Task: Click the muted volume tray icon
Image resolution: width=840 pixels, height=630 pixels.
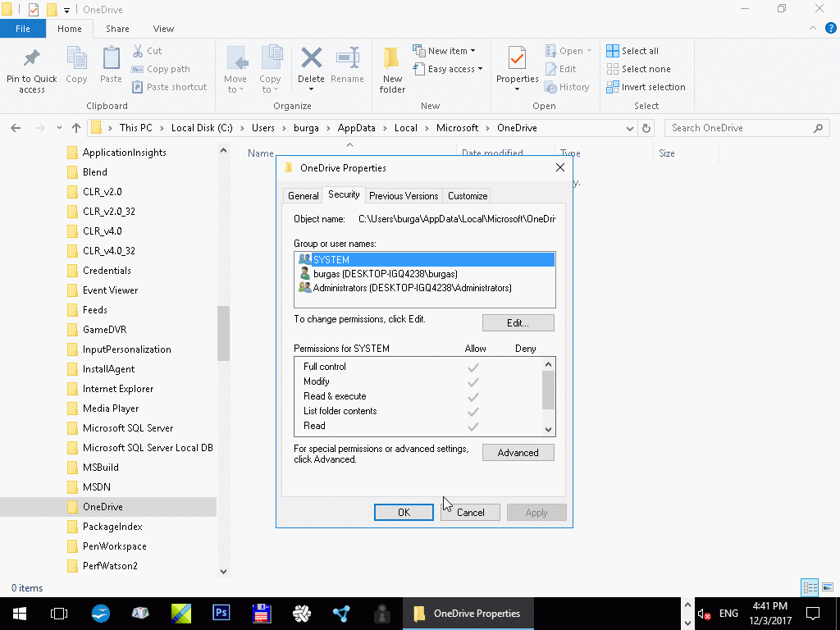Action: point(704,614)
